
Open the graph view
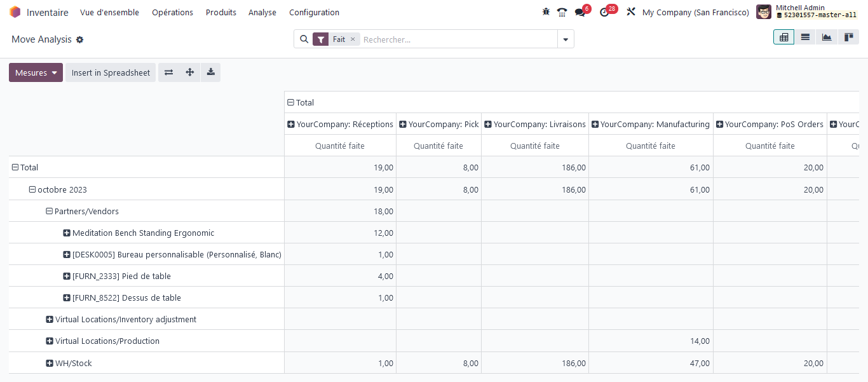coord(827,37)
